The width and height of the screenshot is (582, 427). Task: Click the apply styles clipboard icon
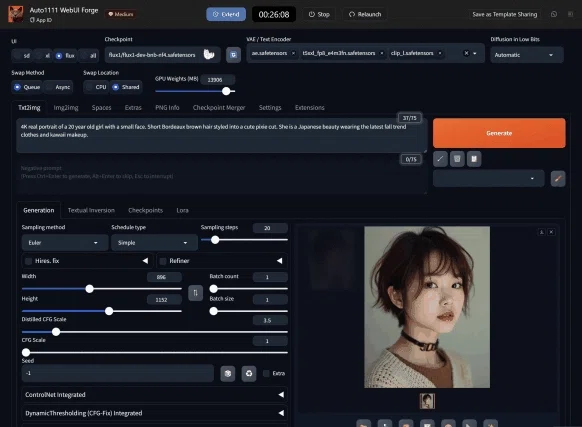tap(474, 159)
